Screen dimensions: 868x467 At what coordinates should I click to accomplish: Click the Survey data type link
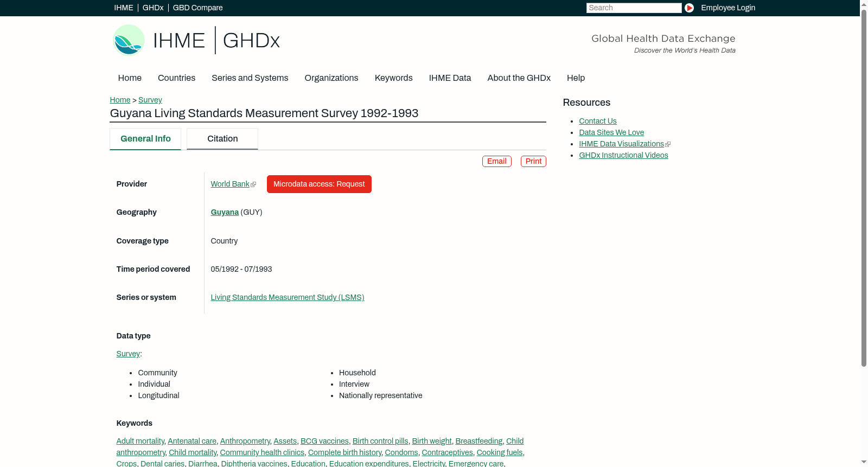click(x=128, y=354)
